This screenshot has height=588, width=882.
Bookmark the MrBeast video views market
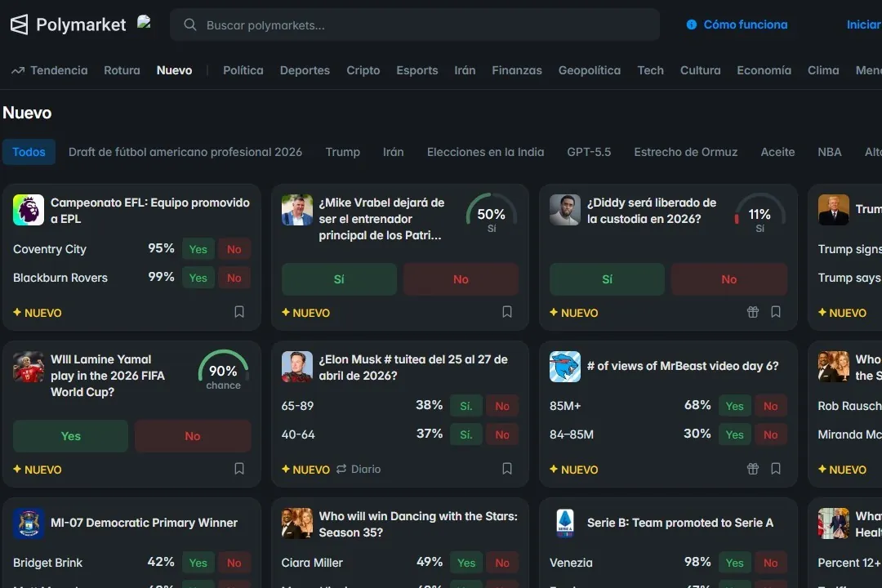[x=776, y=469]
